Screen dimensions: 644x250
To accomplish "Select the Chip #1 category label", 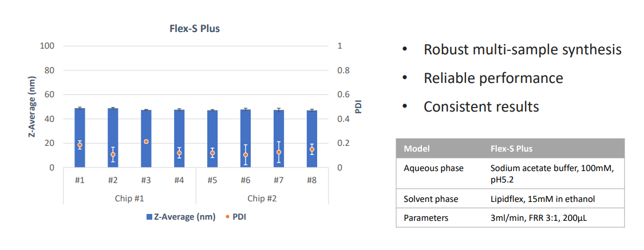I will (129, 198).
